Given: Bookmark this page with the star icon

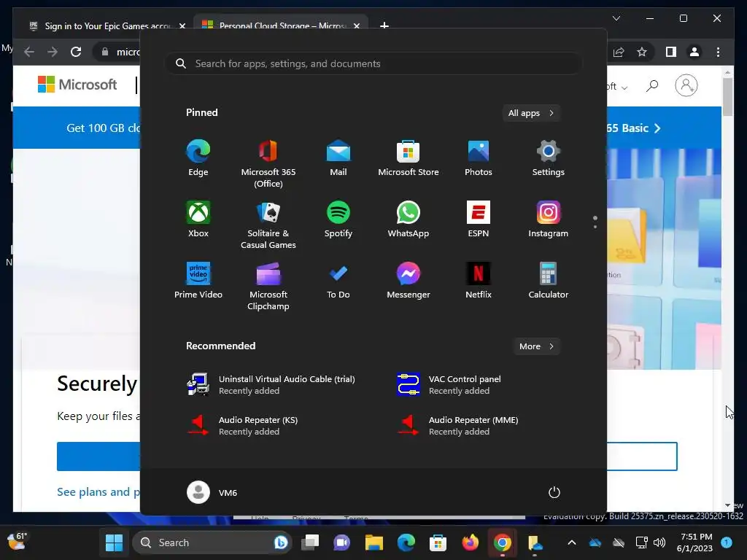Looking at the screenshot, I should point(642,52).
